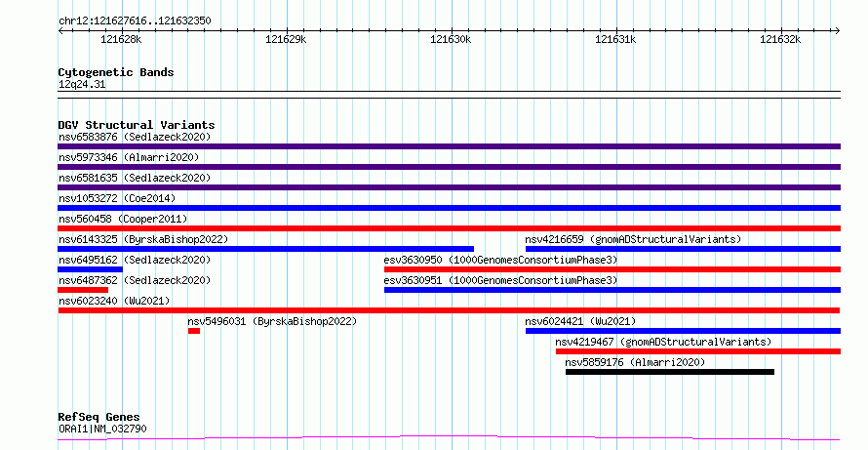Screen dimensions: 868x450
Task: Click the chr12:121627616..121632350 coordinate text
Action: (135, 21)
